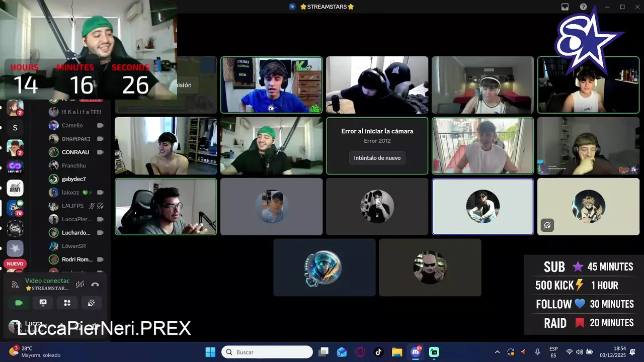Click microphone tray icon

pyautogui.click(x=537, y=352)
